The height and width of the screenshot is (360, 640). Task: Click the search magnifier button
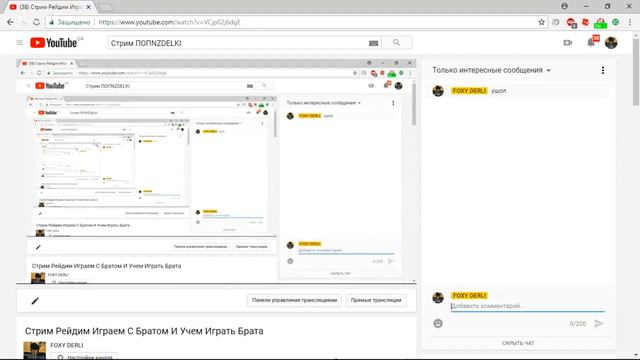coord(396,42)
